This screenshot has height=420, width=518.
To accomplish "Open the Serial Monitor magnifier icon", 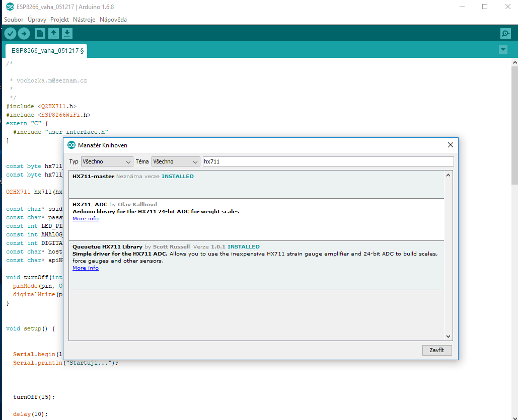I will coord(505,33).
